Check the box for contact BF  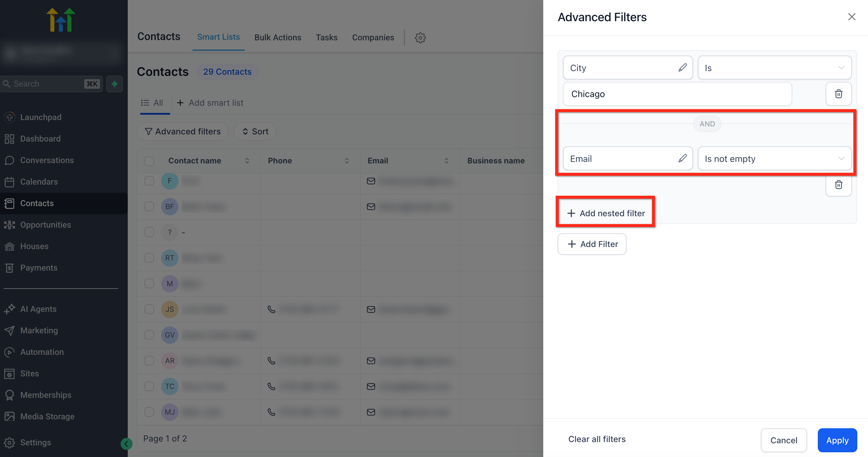[x=149, y=206]
